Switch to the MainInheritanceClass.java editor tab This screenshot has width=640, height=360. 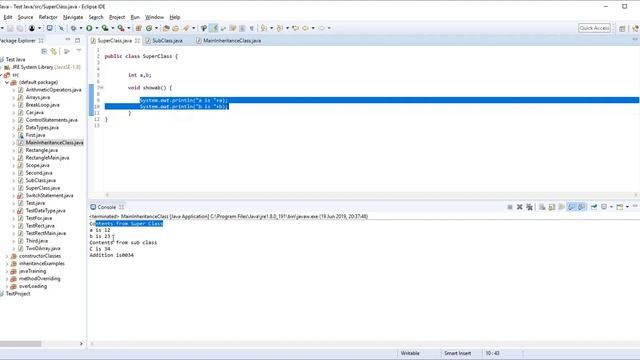point(232,41)
